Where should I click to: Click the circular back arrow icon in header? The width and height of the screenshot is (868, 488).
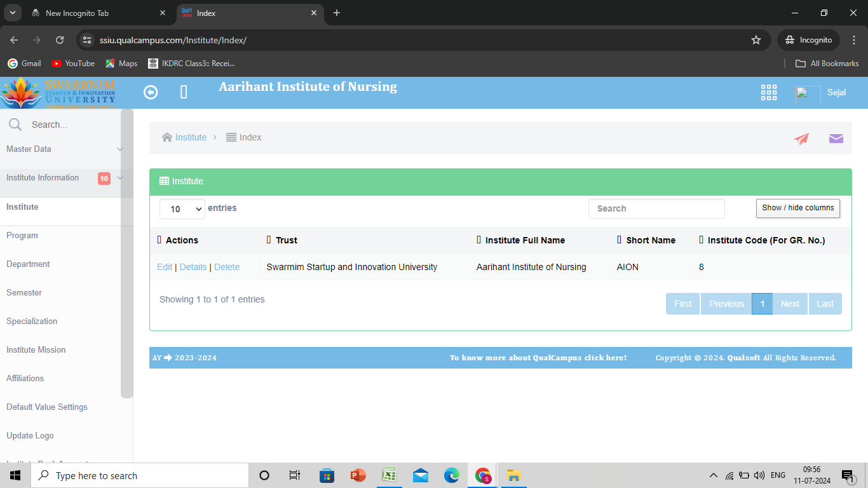[x=151, y=93]
